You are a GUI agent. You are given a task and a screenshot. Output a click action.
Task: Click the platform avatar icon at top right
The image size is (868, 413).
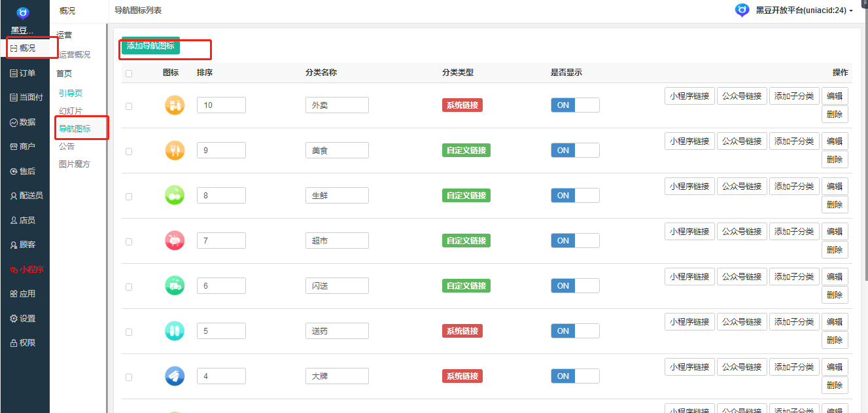[742, 10]
